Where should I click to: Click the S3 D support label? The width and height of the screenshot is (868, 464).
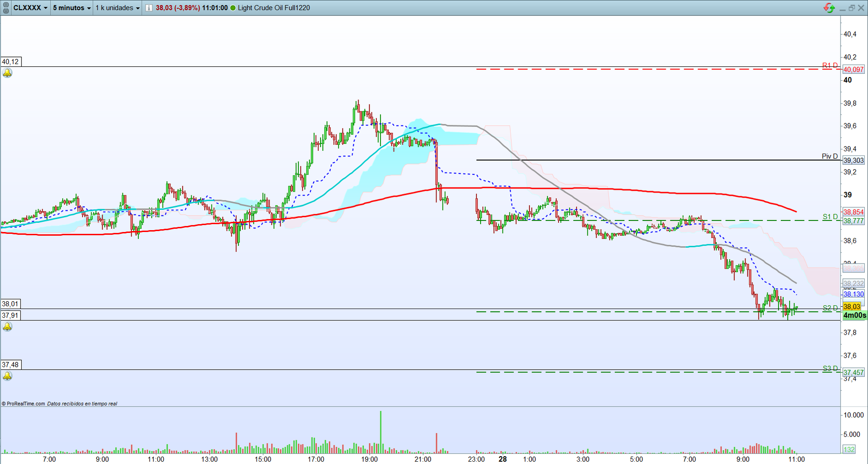[x=830, y=368]
